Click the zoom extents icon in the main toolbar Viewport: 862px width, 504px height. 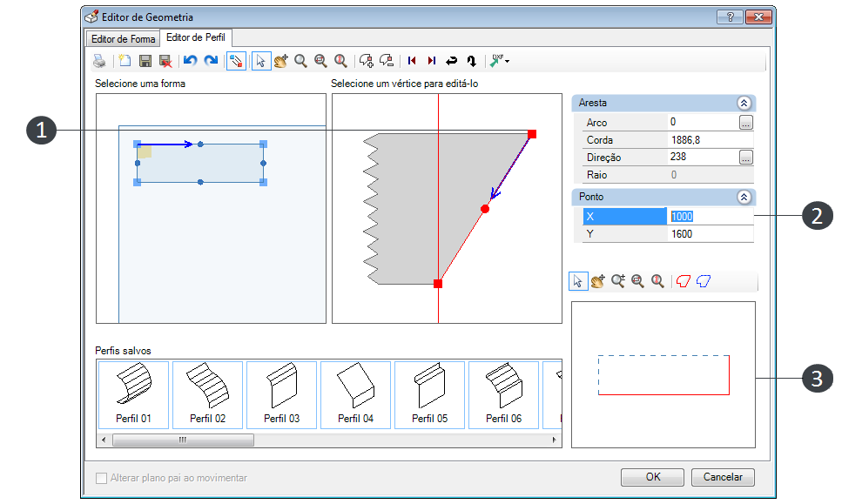point(340,61)
